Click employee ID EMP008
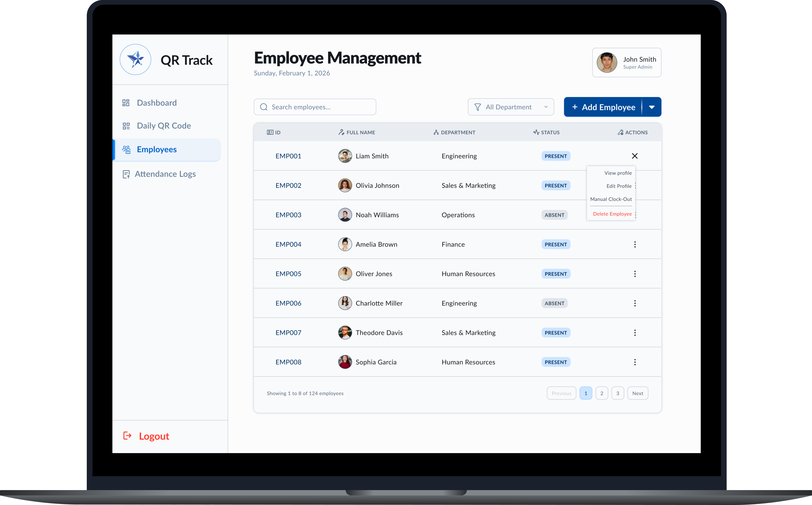The image size is (812, 505). pos(288,362)
